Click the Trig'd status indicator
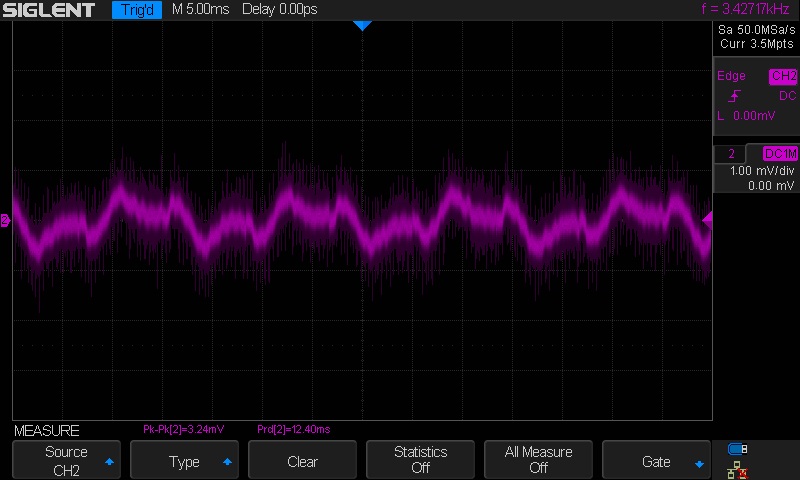Screen dimensions: 800x480 pos(137,10)
